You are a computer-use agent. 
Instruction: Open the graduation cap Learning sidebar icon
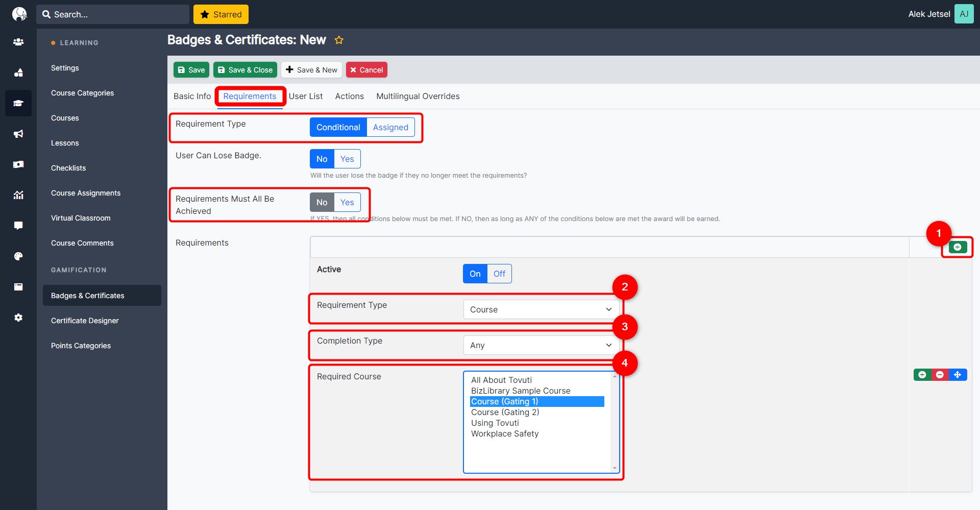[18, 103]
